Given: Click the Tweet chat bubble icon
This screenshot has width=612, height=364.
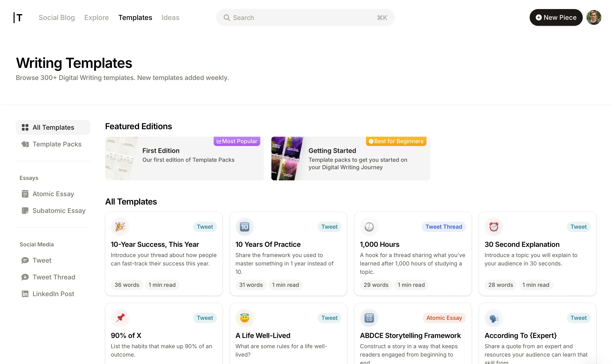Looking at the screenshot, I should (x=25, y=260).
